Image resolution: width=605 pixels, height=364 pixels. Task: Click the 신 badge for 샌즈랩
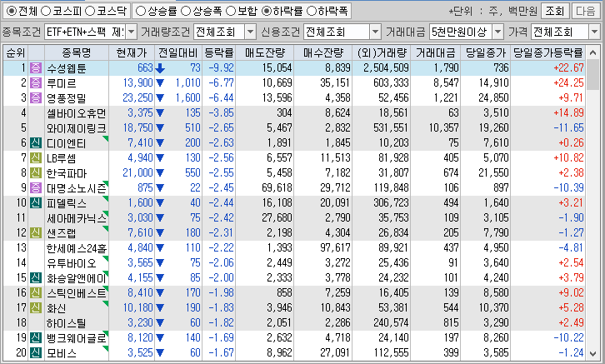(36, 233)
